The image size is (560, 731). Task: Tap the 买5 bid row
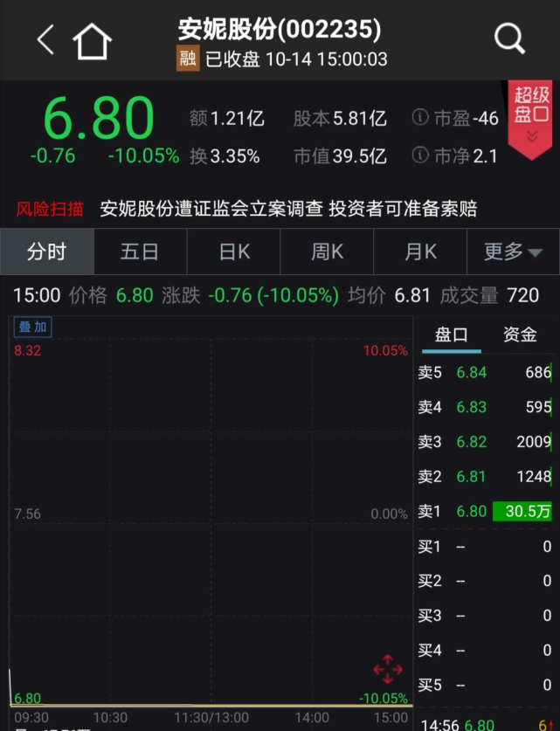click(485, 686)
